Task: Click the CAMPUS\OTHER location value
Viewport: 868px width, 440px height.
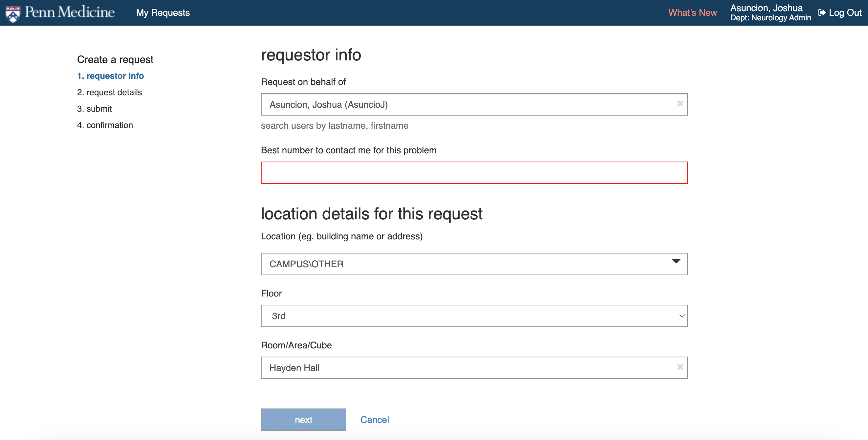Action: click(306, 264)
